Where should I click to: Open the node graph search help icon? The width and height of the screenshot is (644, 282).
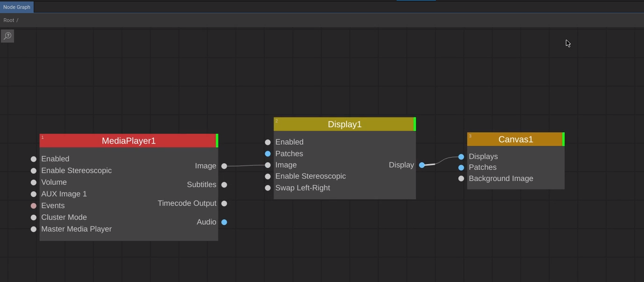click(x=7, y=36)
